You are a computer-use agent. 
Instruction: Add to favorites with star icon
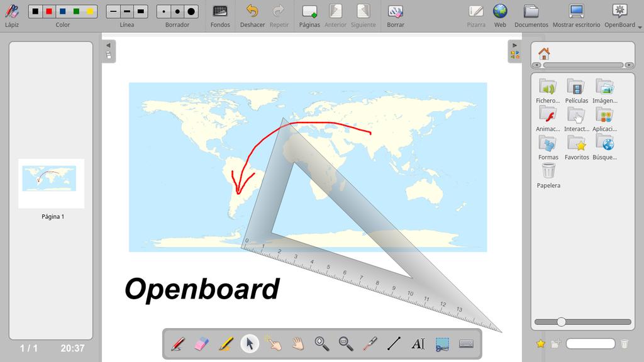[540, 344]
